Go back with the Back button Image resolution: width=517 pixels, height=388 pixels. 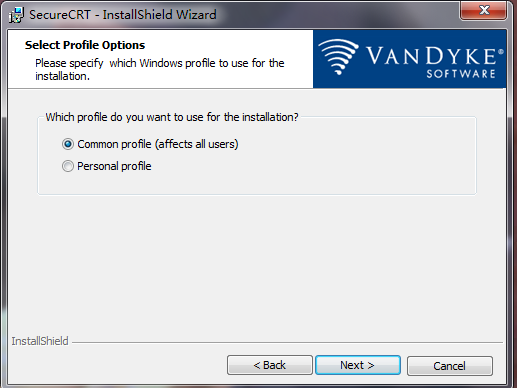coord(270,365)
